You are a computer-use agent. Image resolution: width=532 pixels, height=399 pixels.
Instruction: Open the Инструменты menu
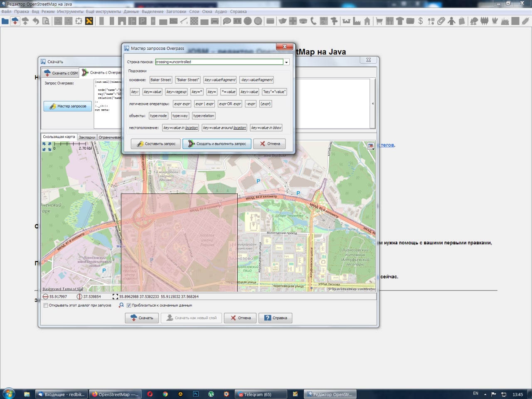point(70,12)
